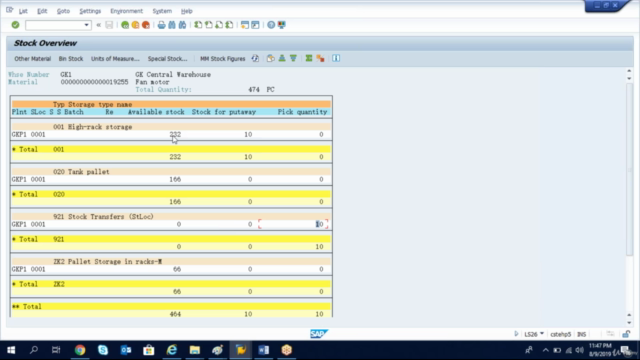The height and width of the screenshot is (360, 640).
Task: Open the System menu
Action: tap(162, 11)
